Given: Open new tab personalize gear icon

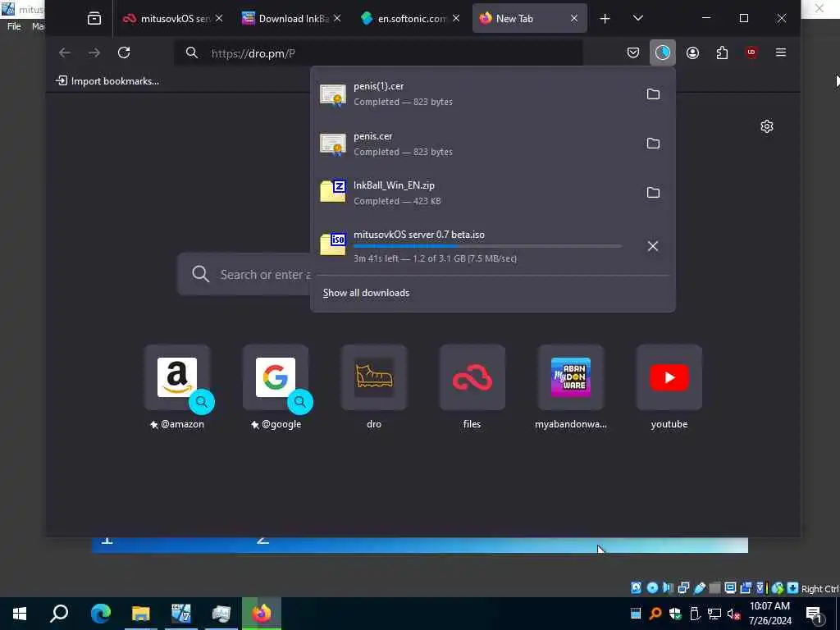Looking at the screenshot, I should tap(767, 126).
